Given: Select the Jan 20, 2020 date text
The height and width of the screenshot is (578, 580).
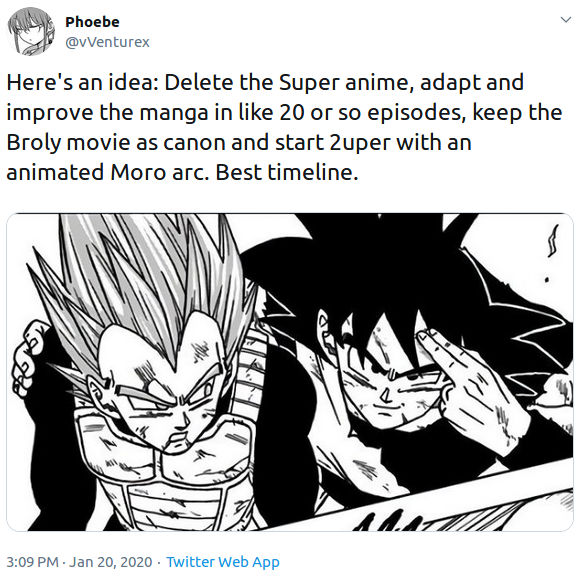Looking at the screenshot, I should (x=111, y=562).
